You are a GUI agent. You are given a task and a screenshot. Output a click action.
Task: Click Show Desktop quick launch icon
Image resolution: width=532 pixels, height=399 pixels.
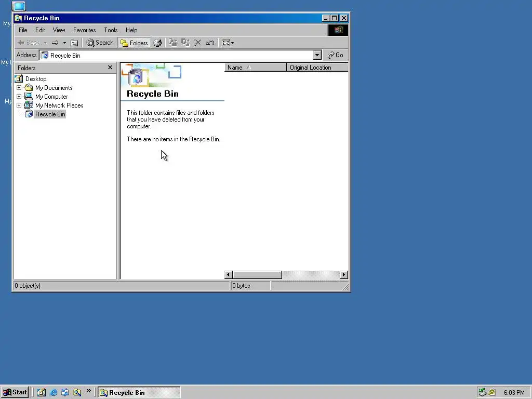[42, 393]
